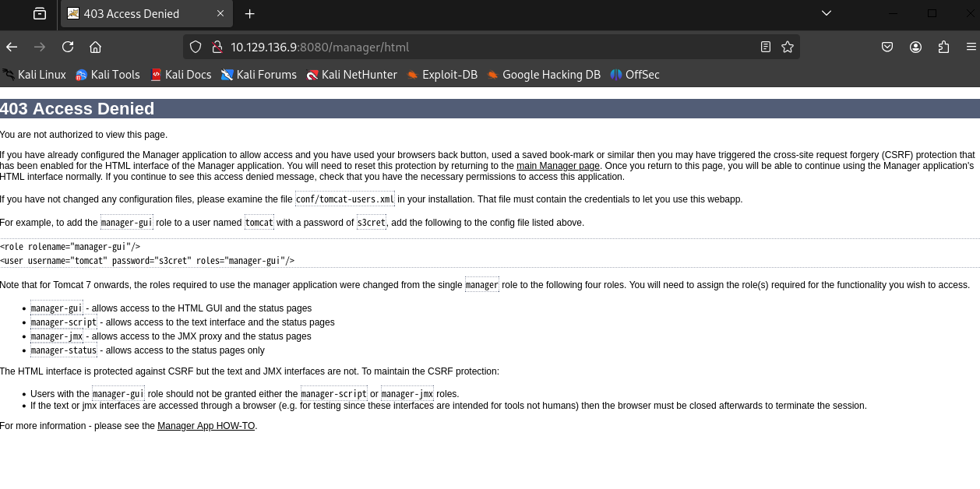Toggle reader view for this page
Screen dimensions: 980x489
tap(766, 47)
